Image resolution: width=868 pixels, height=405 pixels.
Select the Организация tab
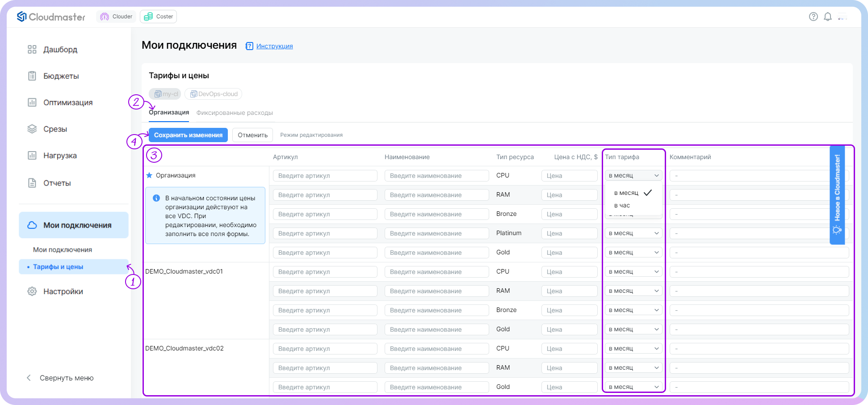pyautogui.click(x=169, y=113)
